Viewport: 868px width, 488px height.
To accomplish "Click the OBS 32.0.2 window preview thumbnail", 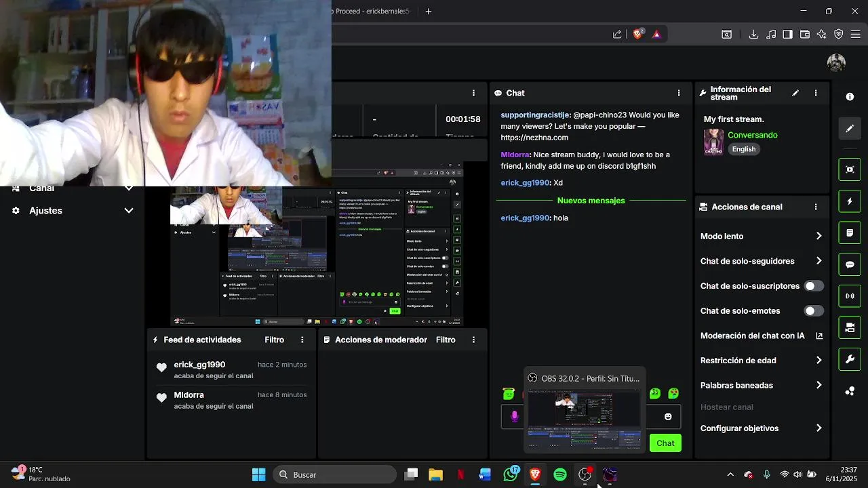I will coord(584,420).
